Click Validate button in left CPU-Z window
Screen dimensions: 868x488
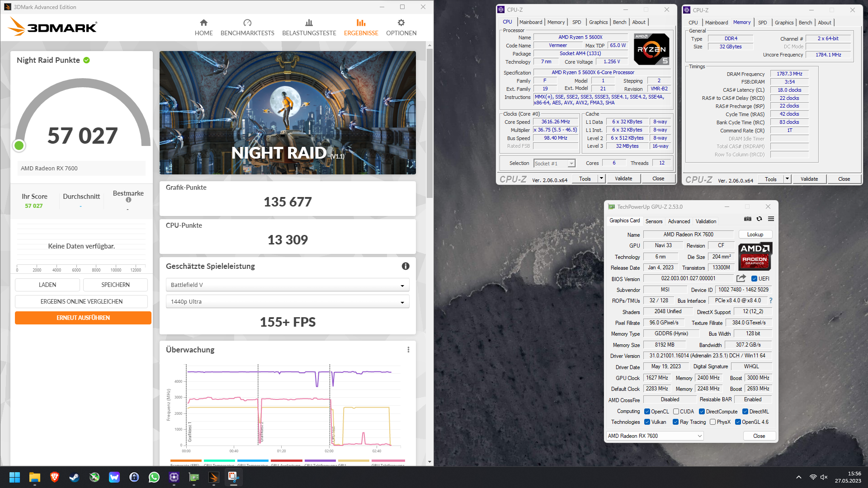pyautogui.click(x=623, y=178)
